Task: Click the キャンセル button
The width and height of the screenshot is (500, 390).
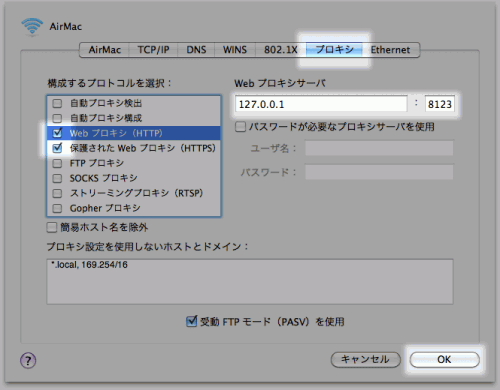Action: [x=366, y=360]
